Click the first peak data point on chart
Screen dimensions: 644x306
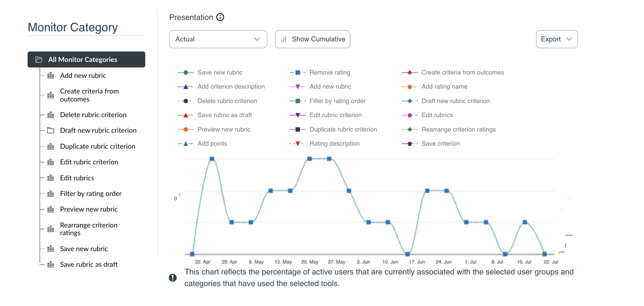point(212,159)
